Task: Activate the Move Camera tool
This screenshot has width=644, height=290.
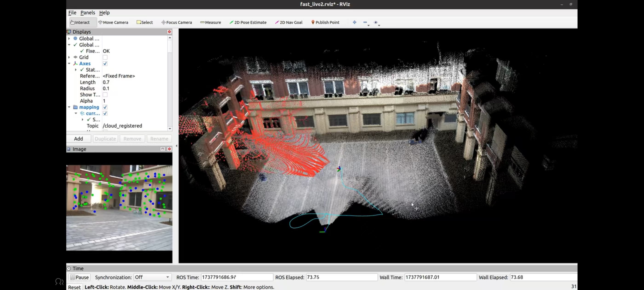Action: 113,22
